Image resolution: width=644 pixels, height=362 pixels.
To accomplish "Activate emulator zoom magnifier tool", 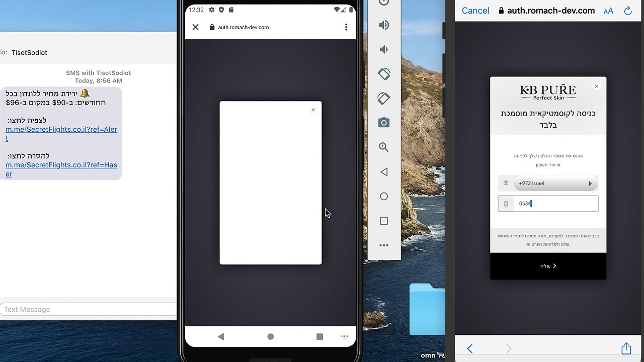I will coord(384,147).
